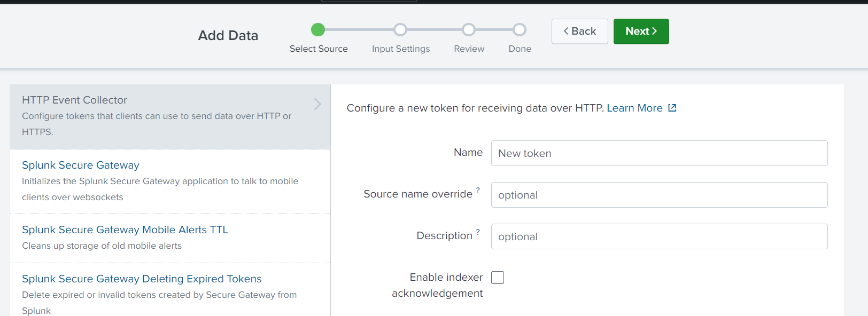Click the Description help question mark icon

pyautogui.click(x=478, y=232)
